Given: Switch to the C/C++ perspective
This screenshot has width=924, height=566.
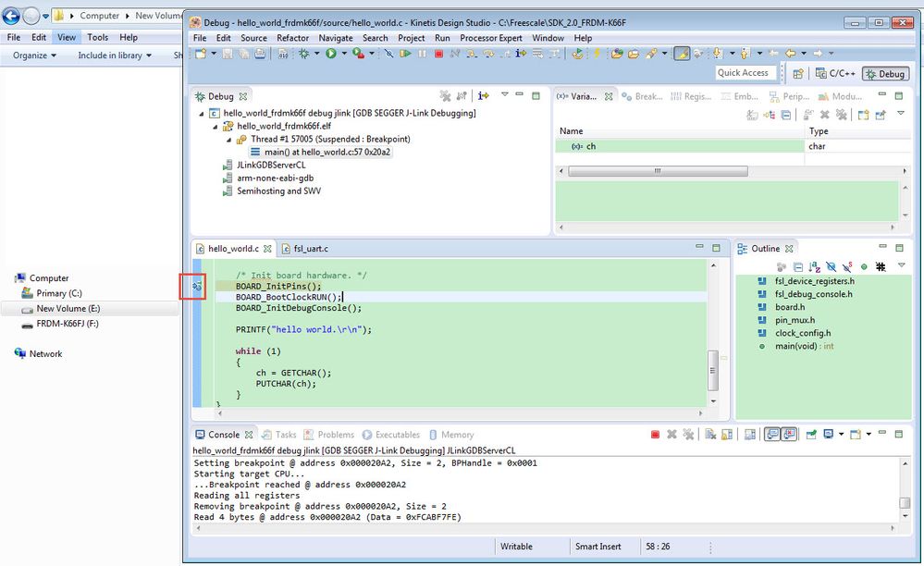Looking at the screenshot, I should (835, 74).
